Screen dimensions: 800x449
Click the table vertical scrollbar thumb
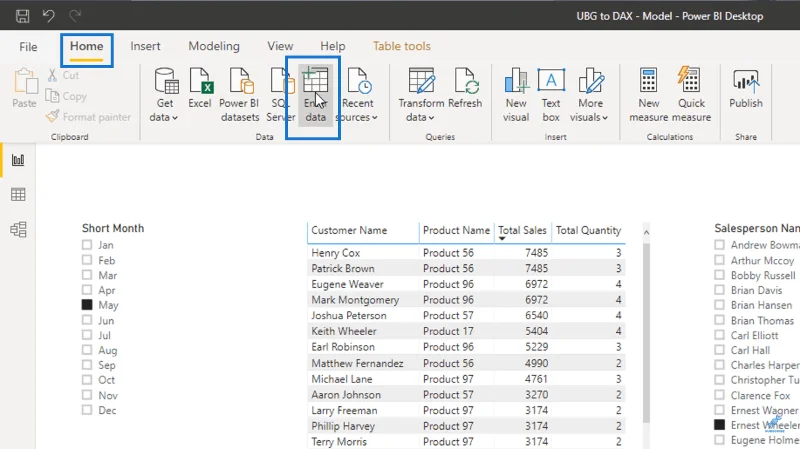[x=646, y=333]
